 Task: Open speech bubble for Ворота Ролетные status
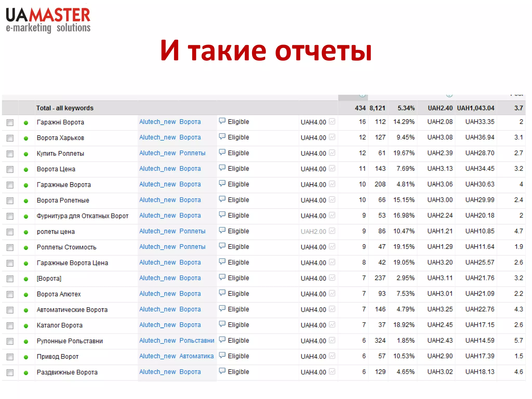(222, 199)
